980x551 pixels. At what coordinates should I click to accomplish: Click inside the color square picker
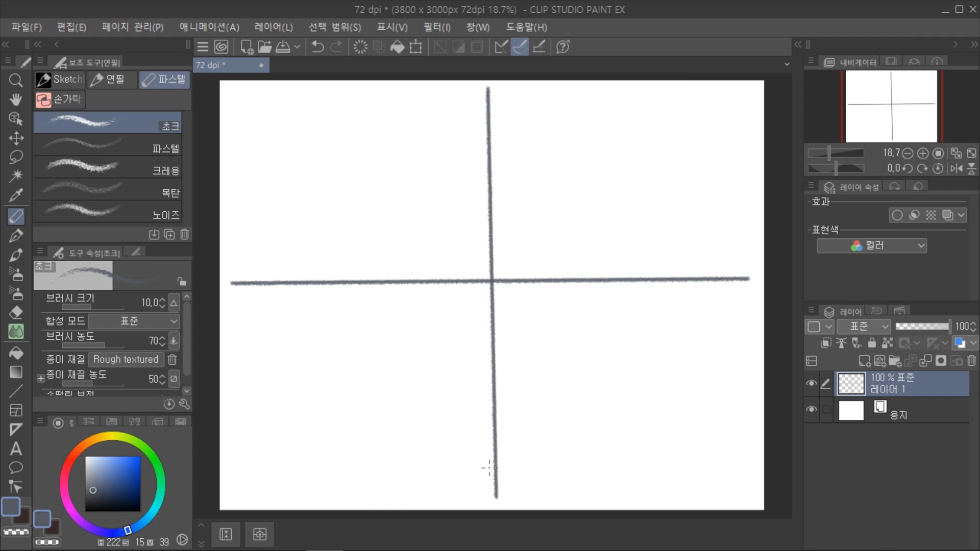tap(113, 483)
